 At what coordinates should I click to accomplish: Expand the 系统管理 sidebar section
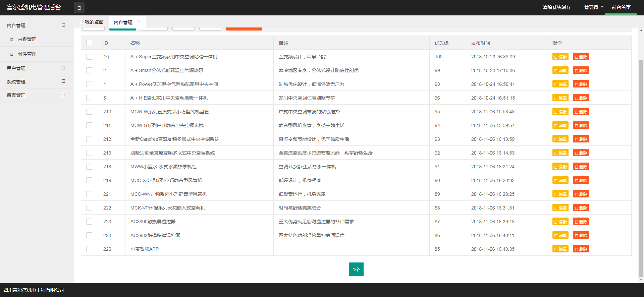36,81
